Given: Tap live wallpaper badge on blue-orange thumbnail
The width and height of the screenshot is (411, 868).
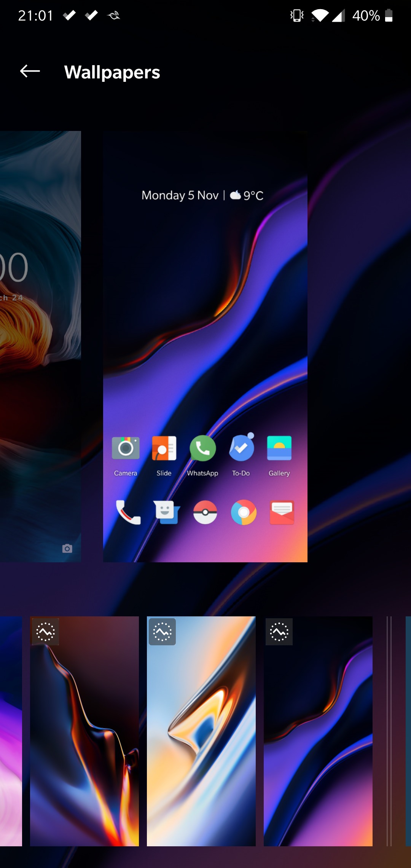Looking at the screenshot, I should tap(162, 632).
